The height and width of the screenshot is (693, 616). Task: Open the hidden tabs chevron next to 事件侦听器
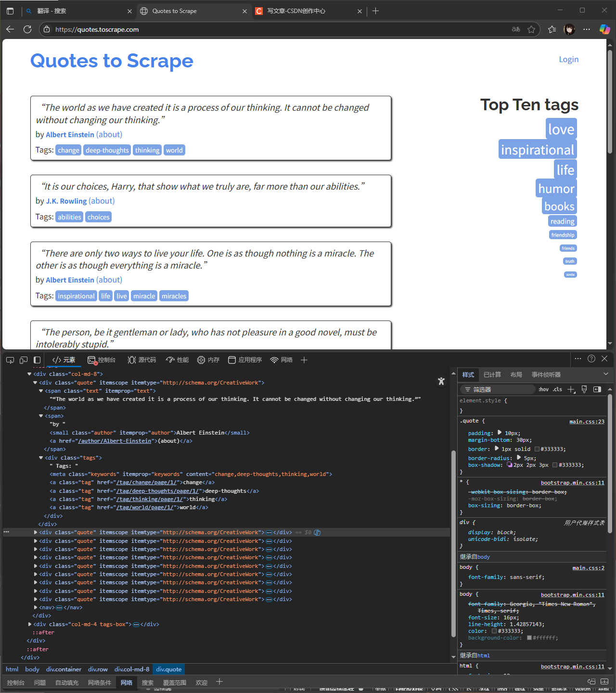(606, 374)
